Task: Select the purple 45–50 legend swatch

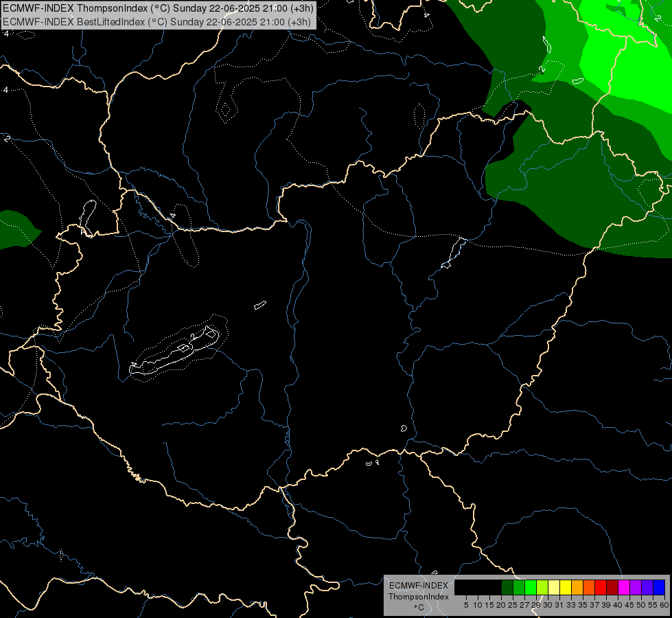Action: pos(635,587)
